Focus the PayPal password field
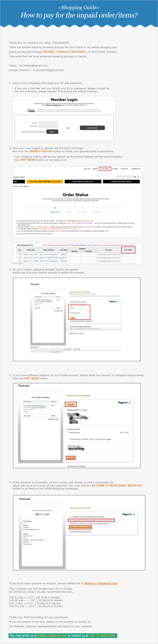 [79, 315]
